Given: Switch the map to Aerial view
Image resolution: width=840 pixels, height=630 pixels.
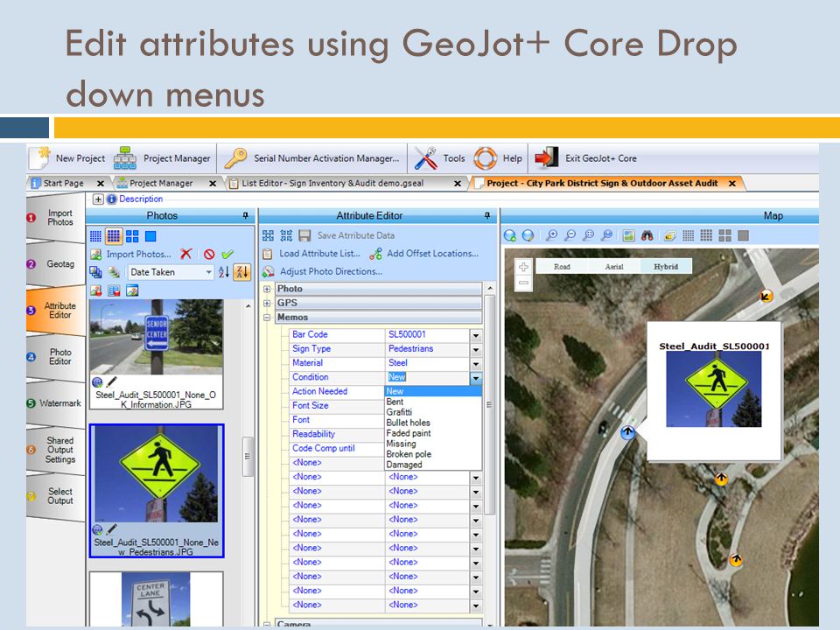Looking at the screenshot, I should pos(614,266).
